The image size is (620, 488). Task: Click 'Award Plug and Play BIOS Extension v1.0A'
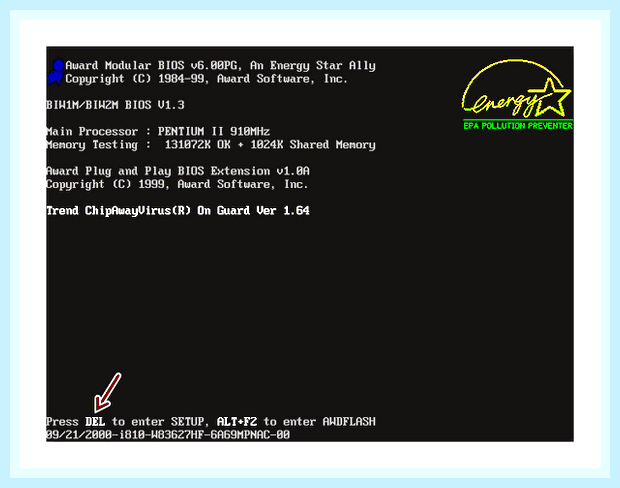click(178, 171)
